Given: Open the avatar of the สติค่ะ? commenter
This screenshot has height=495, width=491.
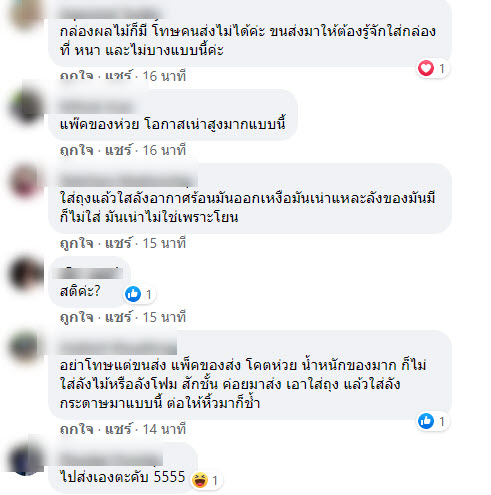Looking at the screenshot, I should click(x=26, y=274).
